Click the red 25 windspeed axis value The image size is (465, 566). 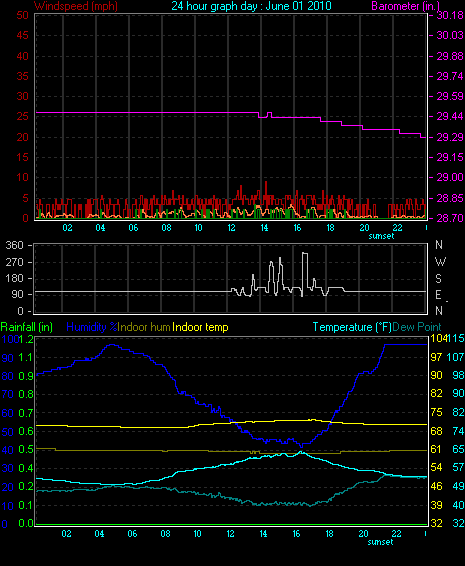[22, 116]
